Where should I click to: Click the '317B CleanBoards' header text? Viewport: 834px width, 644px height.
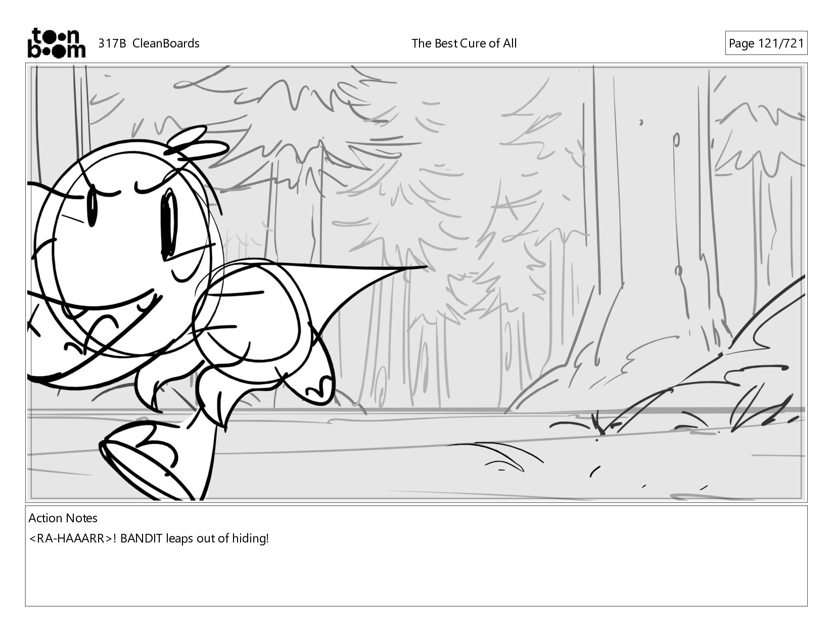[x=149, y=43]
